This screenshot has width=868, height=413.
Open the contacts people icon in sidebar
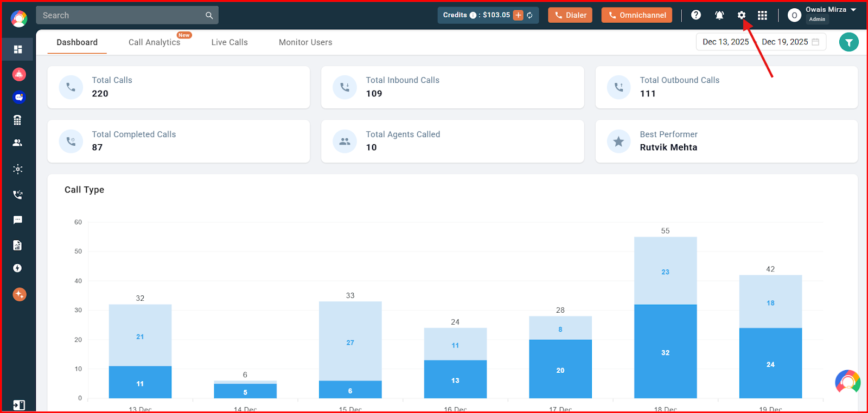(18, 143)
